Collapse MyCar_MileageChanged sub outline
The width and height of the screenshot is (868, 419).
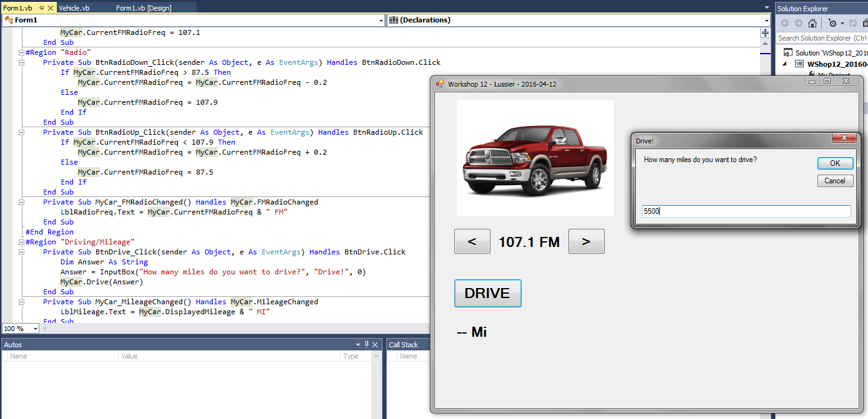click(22, 302)
